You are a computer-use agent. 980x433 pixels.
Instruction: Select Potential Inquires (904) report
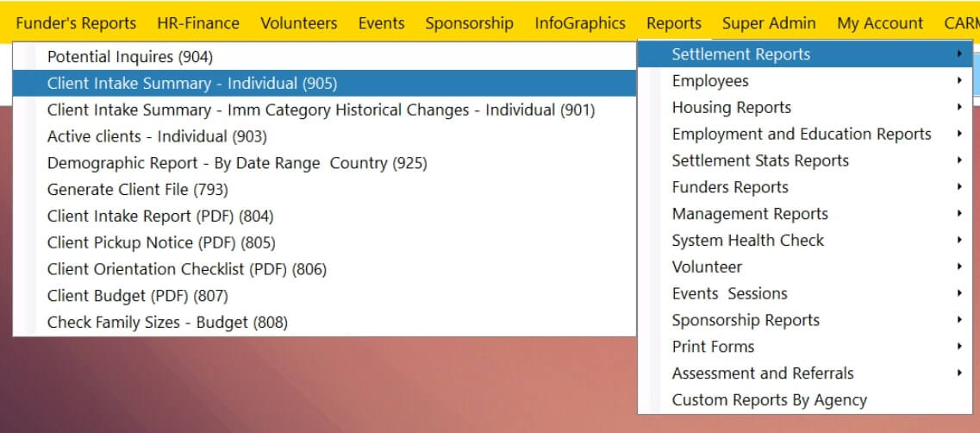click(130, 57)
